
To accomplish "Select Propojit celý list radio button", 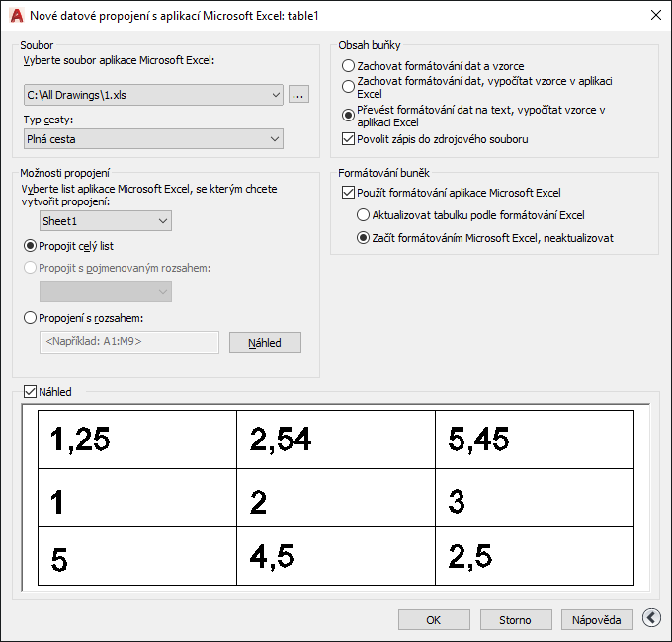I will coord(30,246).
